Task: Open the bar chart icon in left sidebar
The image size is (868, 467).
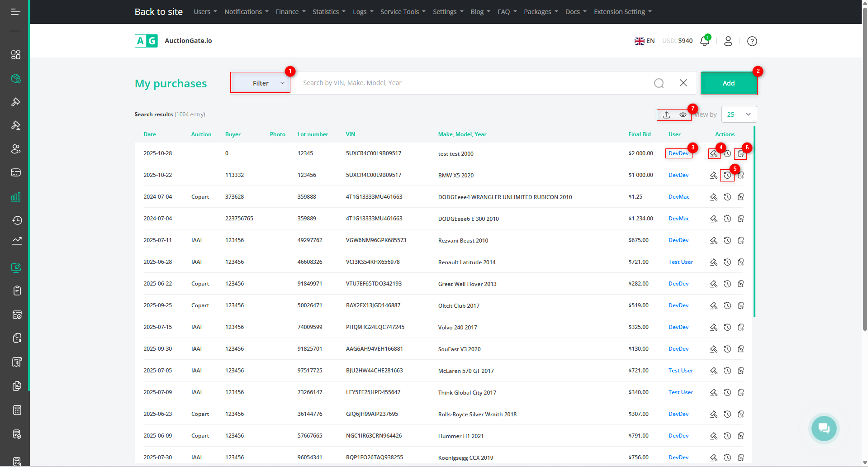Action: (16, 197)
